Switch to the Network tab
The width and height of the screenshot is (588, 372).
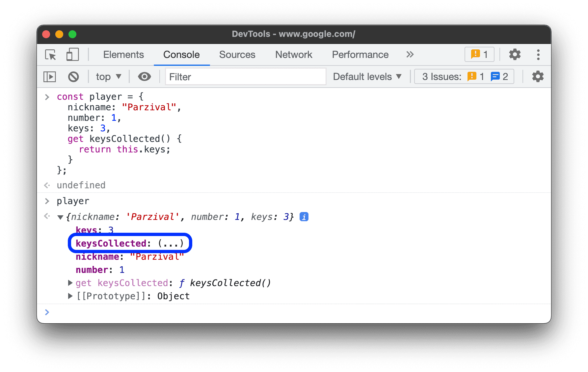[x=293, y=55]
